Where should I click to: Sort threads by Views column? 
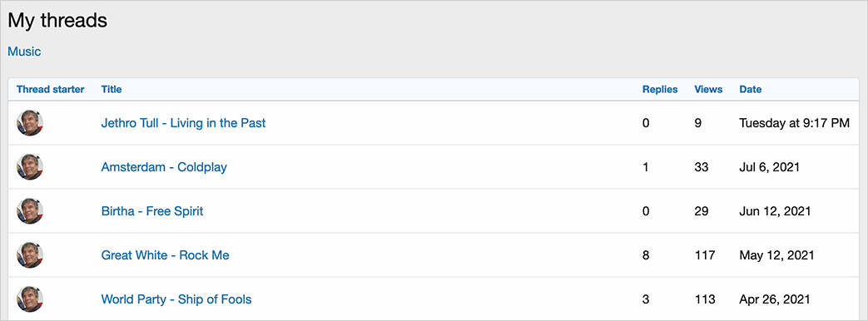708,89
